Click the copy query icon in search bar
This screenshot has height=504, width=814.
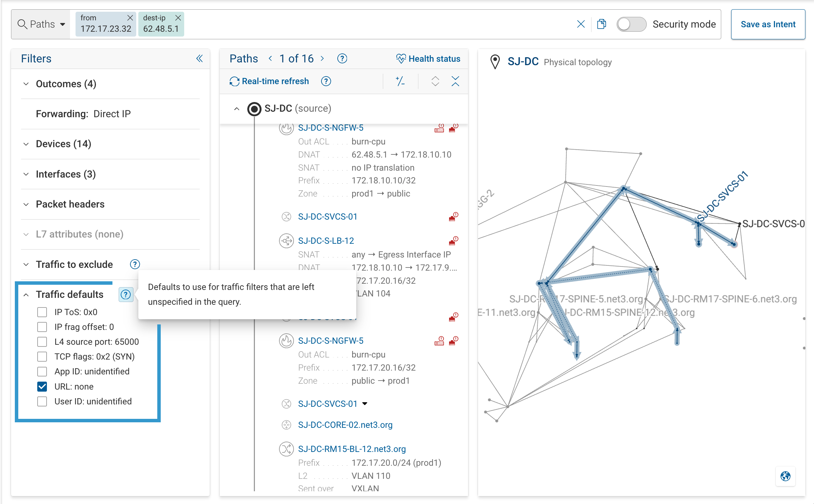tap(602, 24)
